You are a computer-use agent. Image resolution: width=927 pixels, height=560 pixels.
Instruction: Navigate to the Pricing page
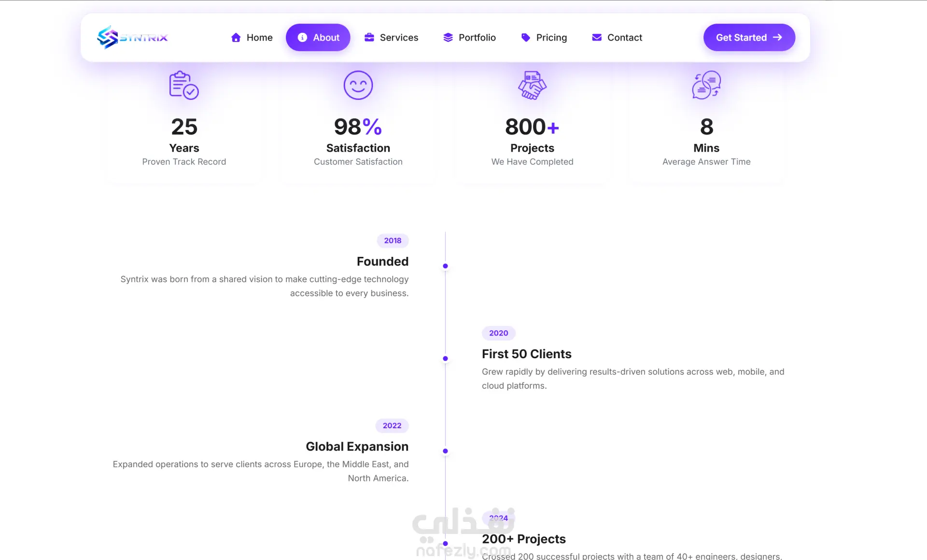click(551, 38)
